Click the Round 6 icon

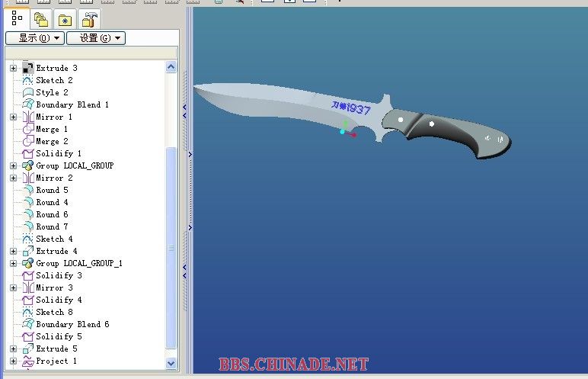tap(27, 214)
